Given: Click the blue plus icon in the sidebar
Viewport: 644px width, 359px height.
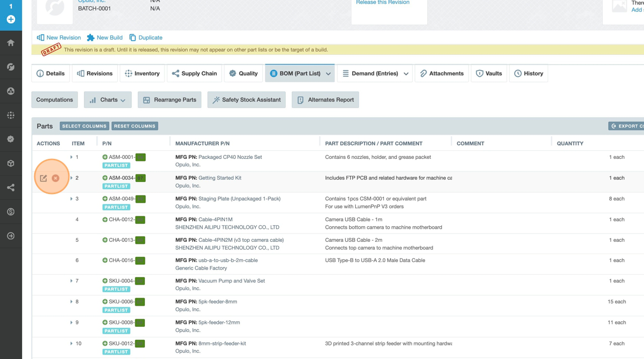Looking at the screenshot, I should coord(11,19).
